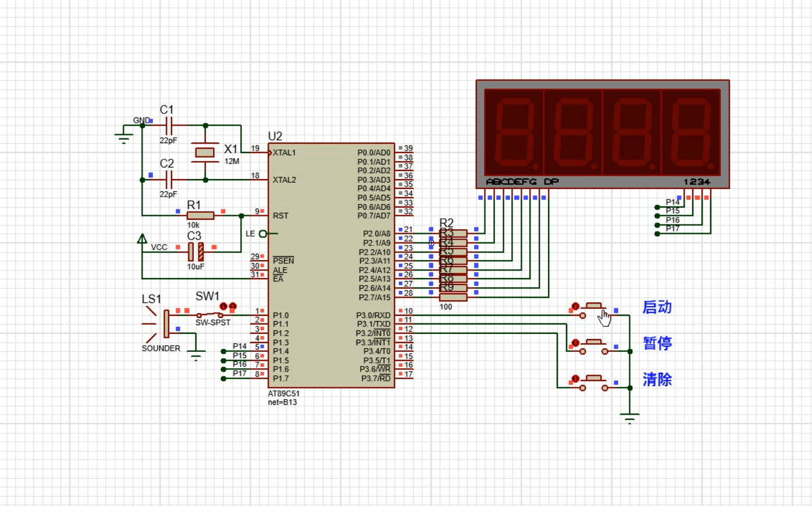The width and height of the screenshot is (812, 506).
Task: Click the P3.7/RD pin name
Action: coord(376,379)
